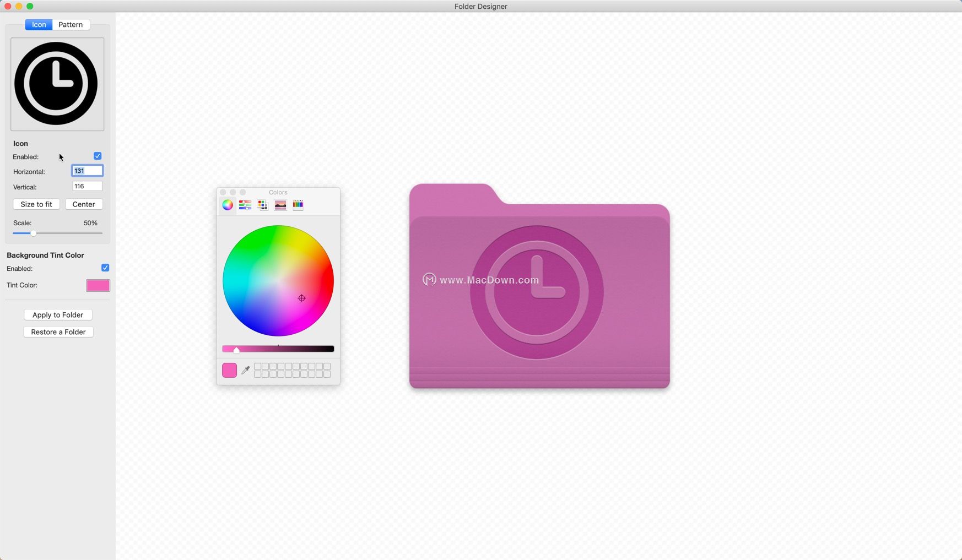Activate the eyedropper color sampler

(x=246, y=370)
